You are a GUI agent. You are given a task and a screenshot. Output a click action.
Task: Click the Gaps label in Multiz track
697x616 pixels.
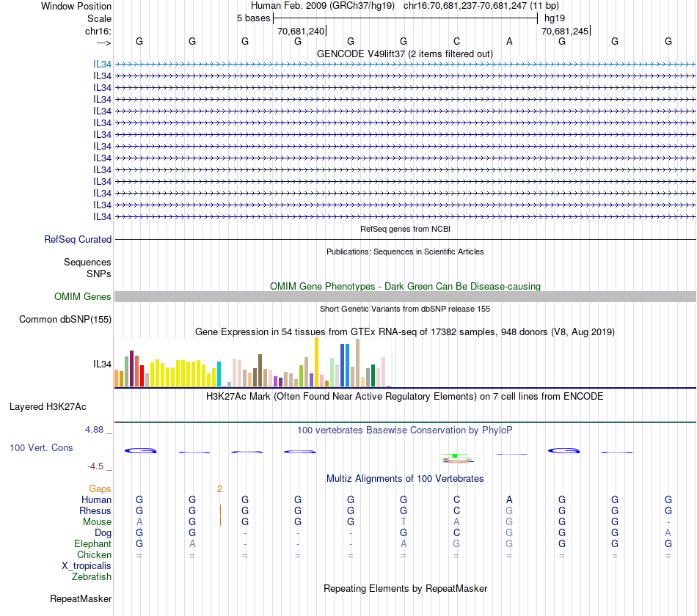click(x=100, y=489)
